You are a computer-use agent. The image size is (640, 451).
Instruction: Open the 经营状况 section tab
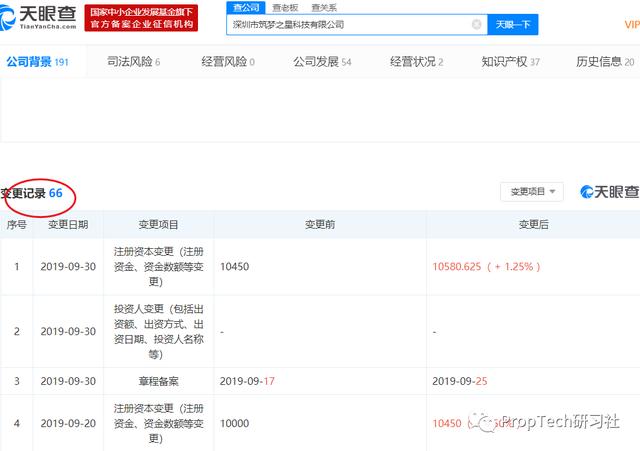(415, 62)
